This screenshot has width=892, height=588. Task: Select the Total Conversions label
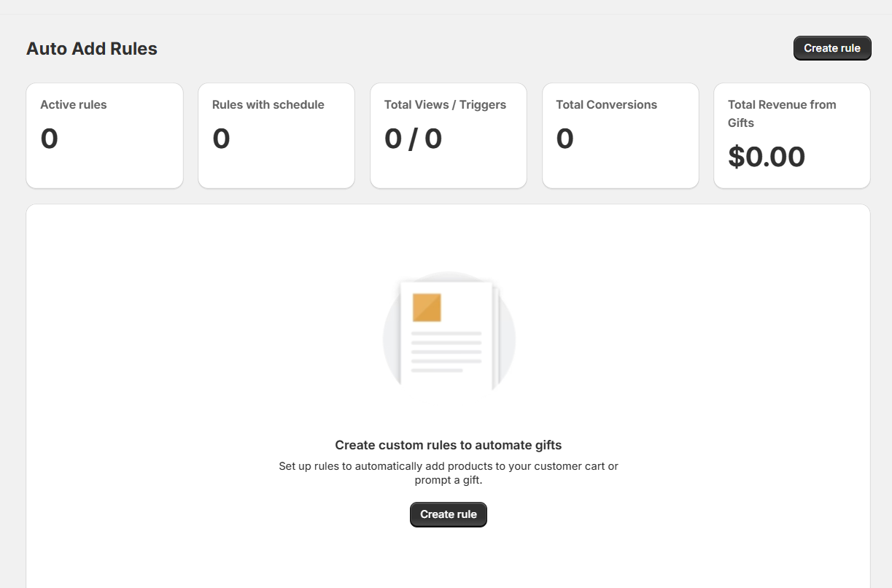[607, 105]
